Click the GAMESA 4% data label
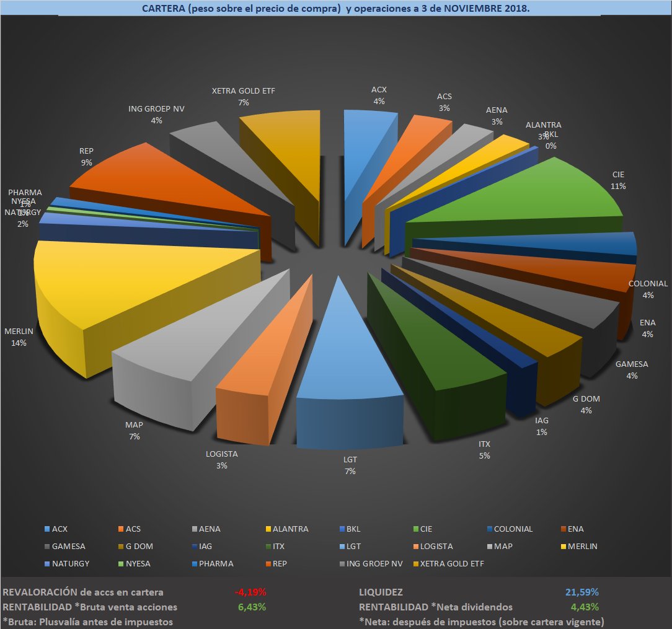 click(x=632, y=369)
